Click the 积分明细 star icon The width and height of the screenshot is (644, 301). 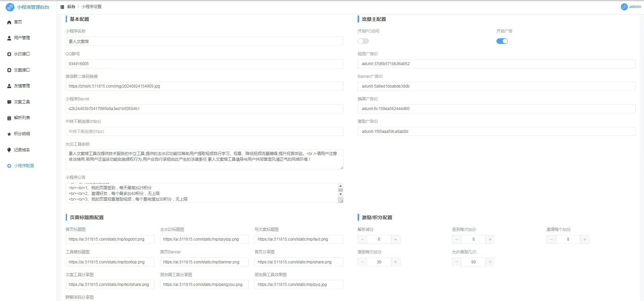(x=9, y=134)
